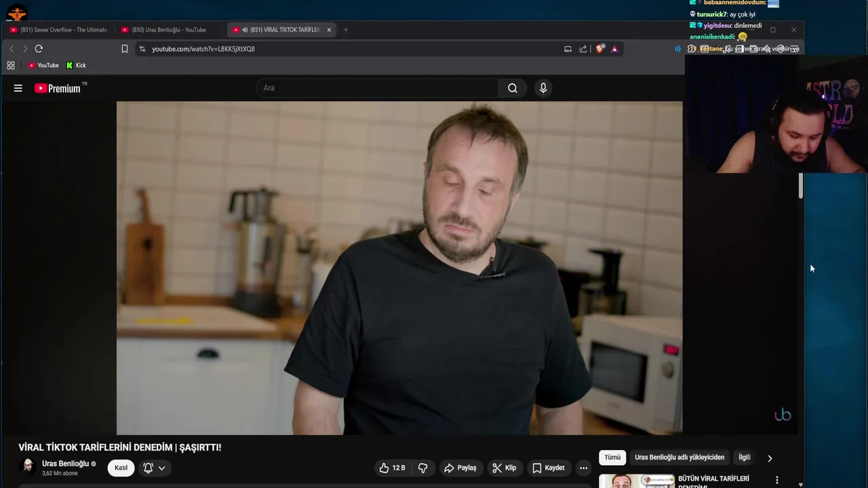
Task: Go forward with browser forward arrow
Action: pos(25,49)
